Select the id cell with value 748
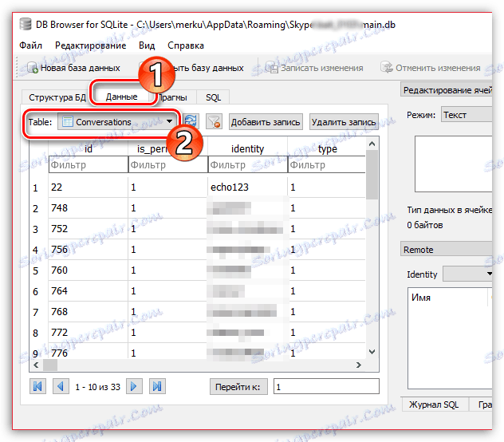Screen dimensions: 504x442 pos(89,207)
